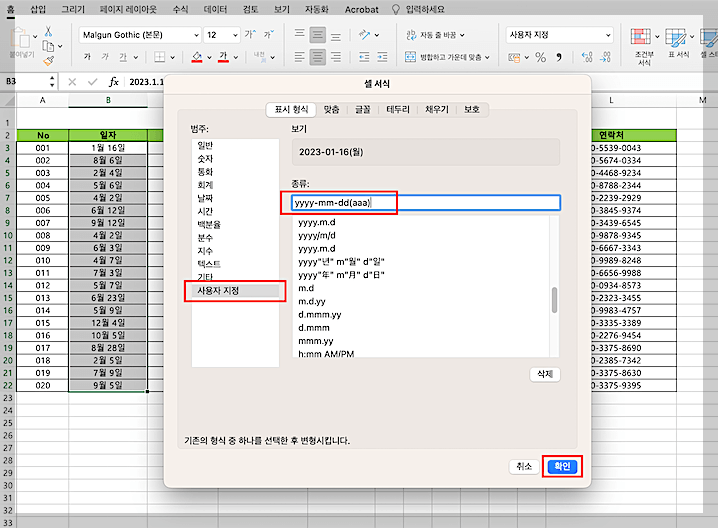Image resolution: width=718 pixels, height=528 pixels.
Task: Toggle underline 가 formatting
Action: point(123,57)
